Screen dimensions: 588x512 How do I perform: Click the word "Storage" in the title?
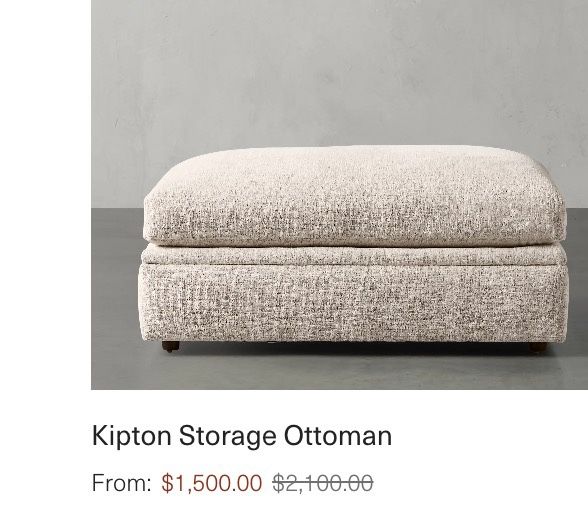coord(228,436)
